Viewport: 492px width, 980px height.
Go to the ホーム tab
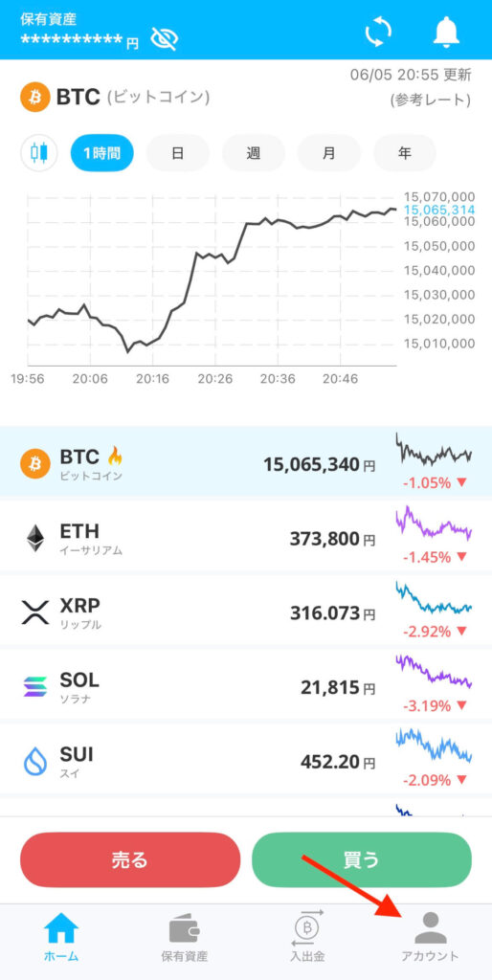click(61, 937)
